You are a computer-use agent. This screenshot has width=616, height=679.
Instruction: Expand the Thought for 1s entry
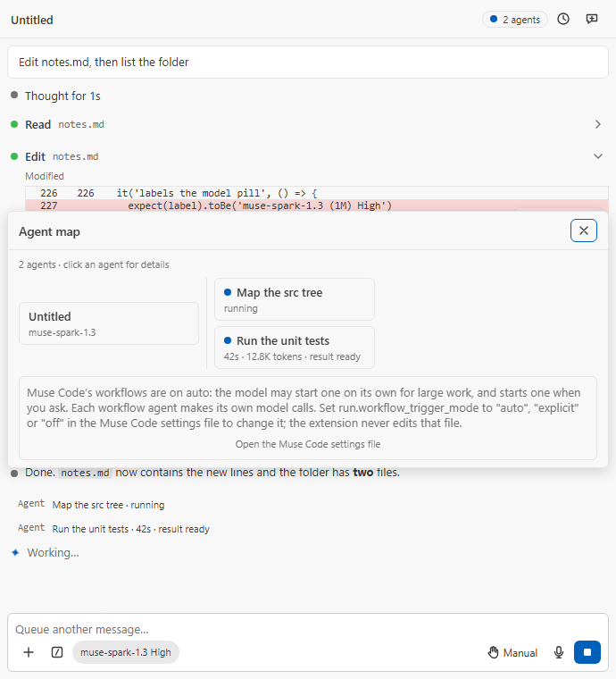click(62, 96)
